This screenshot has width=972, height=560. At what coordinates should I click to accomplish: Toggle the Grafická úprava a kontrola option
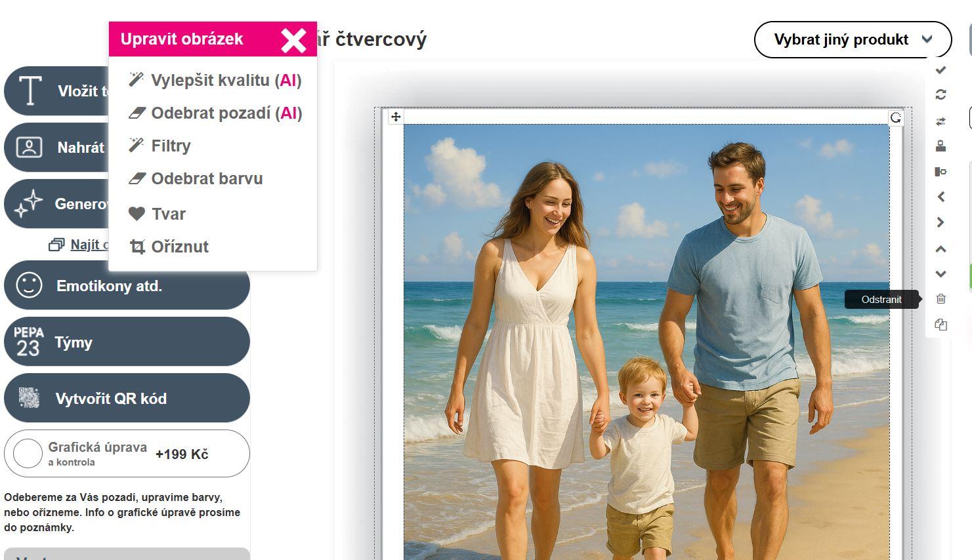point(28,454)
